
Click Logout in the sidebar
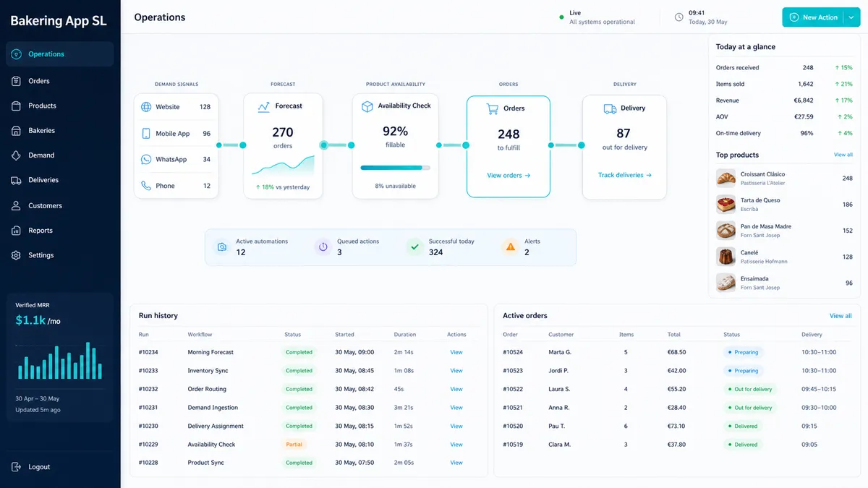(39, 467)
